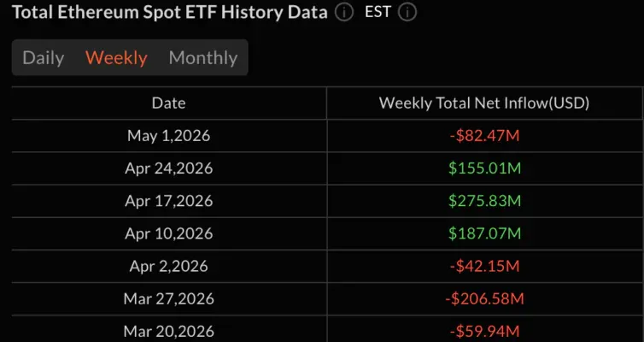Select the -$206.58M inflow value

point(484,298)
